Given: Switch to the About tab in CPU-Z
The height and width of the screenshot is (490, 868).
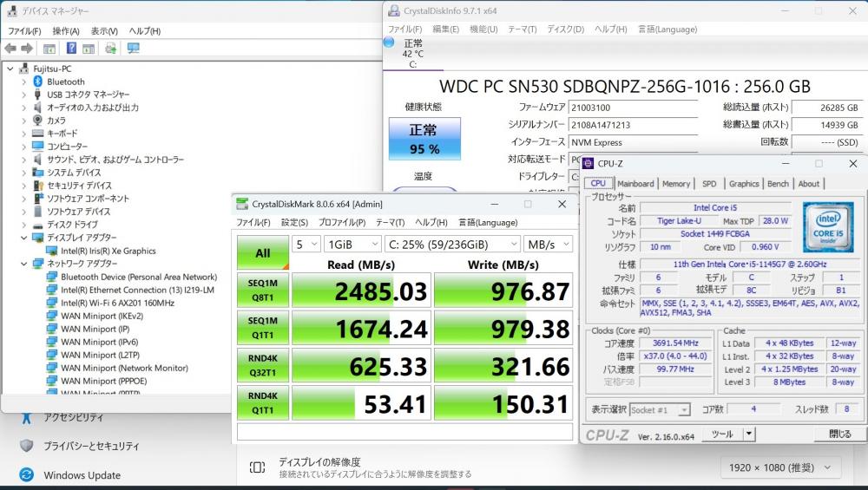Looking at the screenshot, I should [x=809, y=184].
